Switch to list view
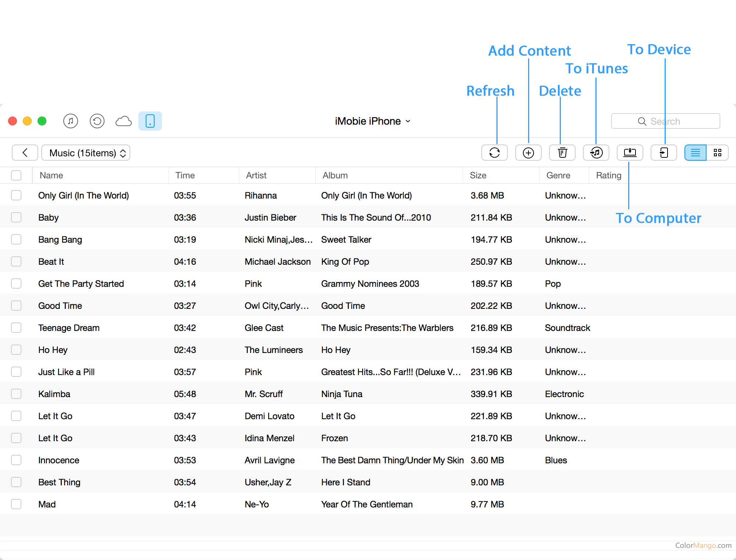This screenshot has height=560, width=736. click(695, 153)
